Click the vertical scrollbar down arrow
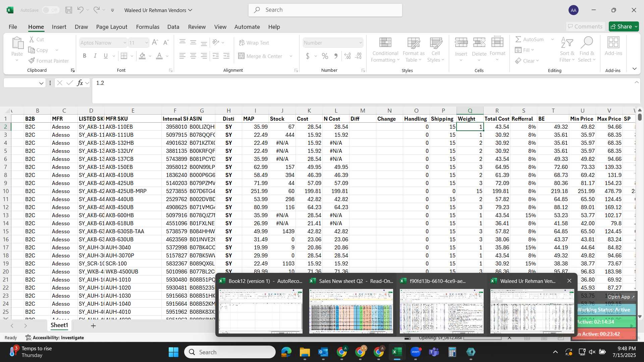Image resolution: width=644 pixels, height=362 pixels. pyautogui.click(x=640, y=316)
